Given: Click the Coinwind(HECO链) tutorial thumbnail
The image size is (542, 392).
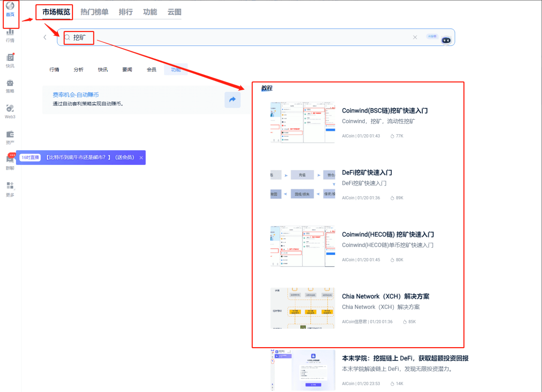Looking at the screenshot, I should (303, 246).
